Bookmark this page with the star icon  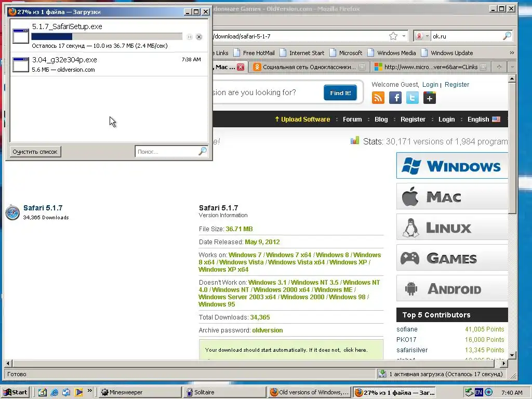(393, 36)
